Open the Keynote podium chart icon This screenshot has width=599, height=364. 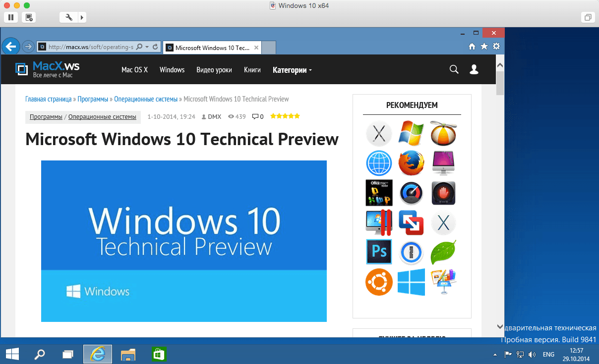443,282
